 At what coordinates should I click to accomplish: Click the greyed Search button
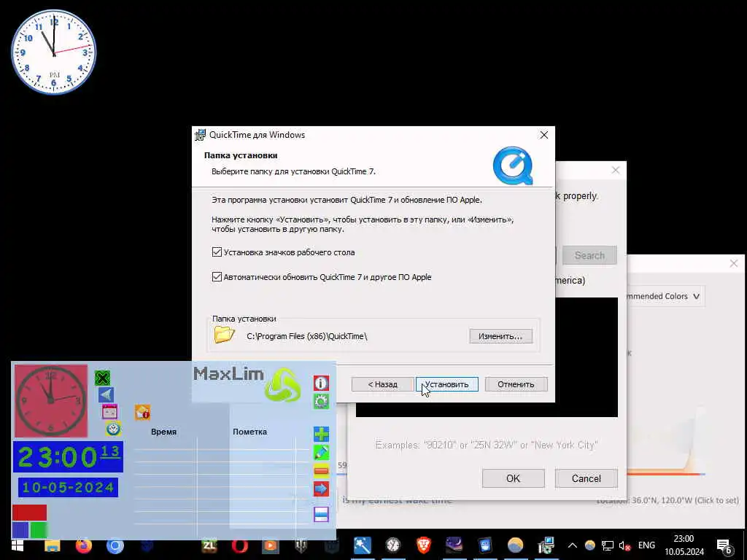coord(589,255)
